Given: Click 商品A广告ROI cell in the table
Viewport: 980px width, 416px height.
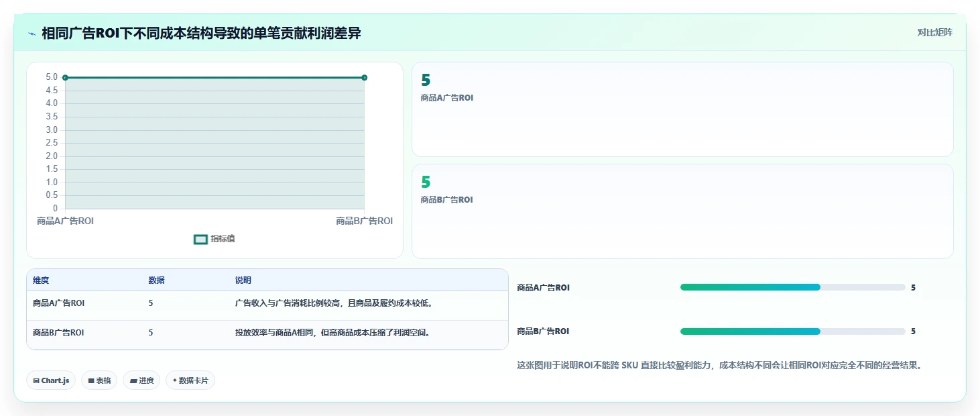Looking at the screenshot, I should tap(58, 303).
